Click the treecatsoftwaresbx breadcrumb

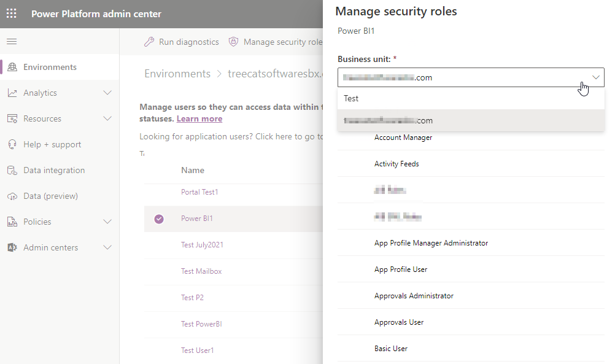tap(275, 74)
